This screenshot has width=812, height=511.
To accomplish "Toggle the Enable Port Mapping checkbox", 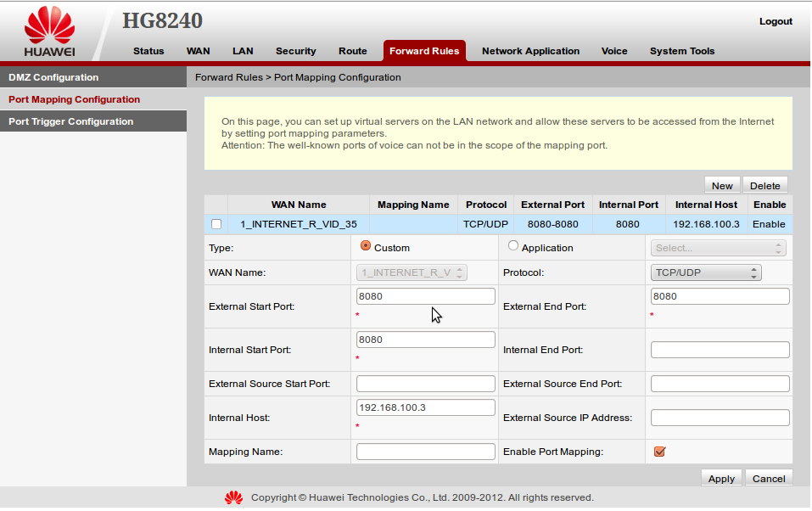I will click(x=659, y=452).
